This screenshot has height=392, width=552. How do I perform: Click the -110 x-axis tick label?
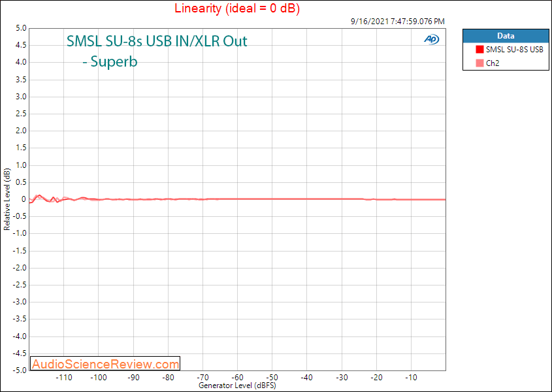click(x=64, y=378)
